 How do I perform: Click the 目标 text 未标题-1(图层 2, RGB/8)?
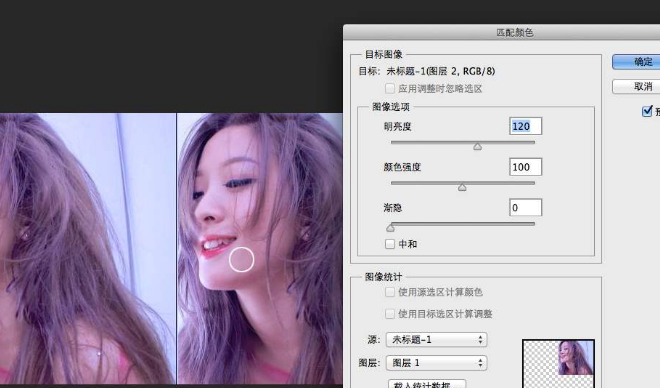[x=441, y=71]
